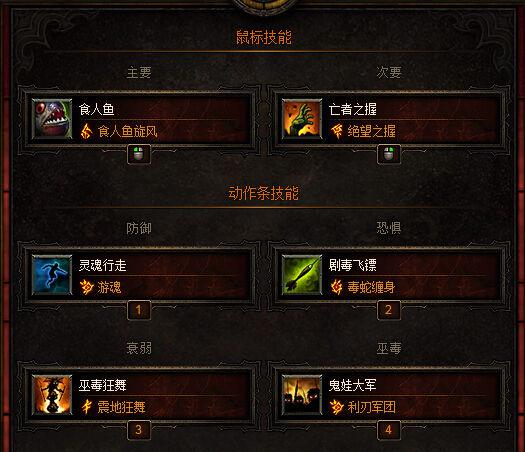Click the 绝望之握 rune symbol
525x452 pixels.
(x=336, y=131)
